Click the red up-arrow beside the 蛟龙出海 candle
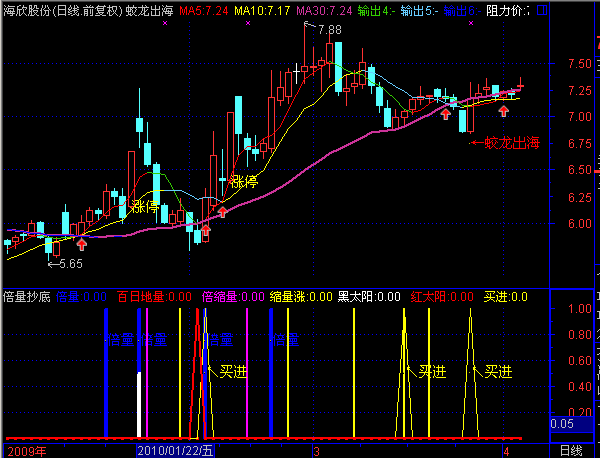 445,114
